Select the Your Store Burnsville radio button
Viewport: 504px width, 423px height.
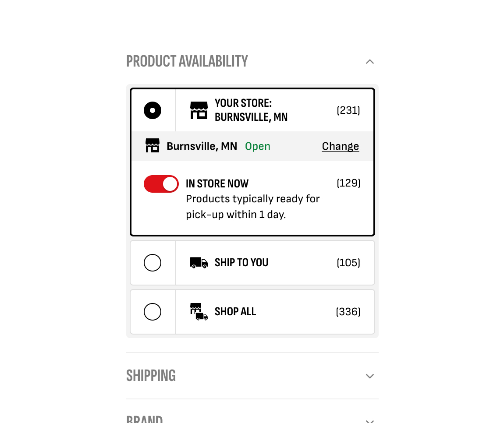(x=153, y=110)
